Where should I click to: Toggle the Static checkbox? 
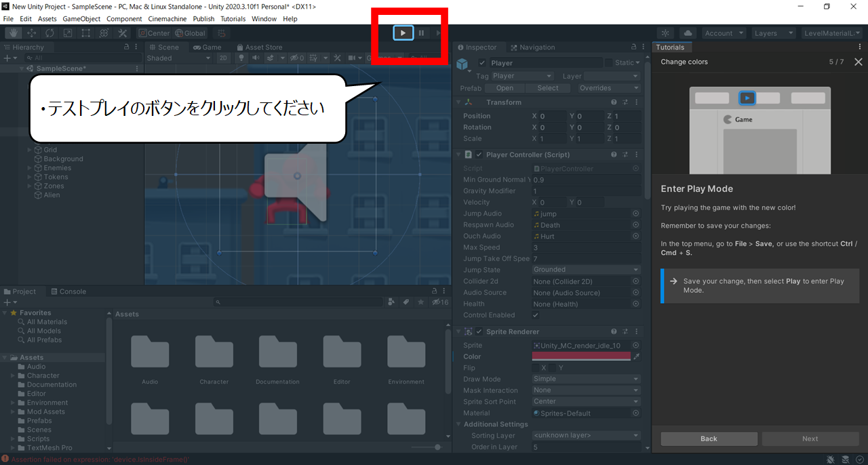608,63
